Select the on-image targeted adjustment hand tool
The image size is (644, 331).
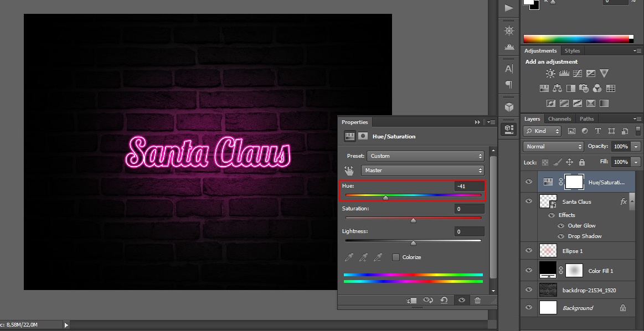[349, 170]
